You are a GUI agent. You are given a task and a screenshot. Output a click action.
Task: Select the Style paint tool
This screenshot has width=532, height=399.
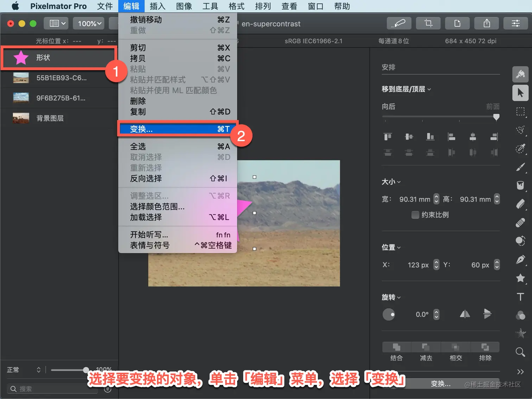(x=520, y=74)
